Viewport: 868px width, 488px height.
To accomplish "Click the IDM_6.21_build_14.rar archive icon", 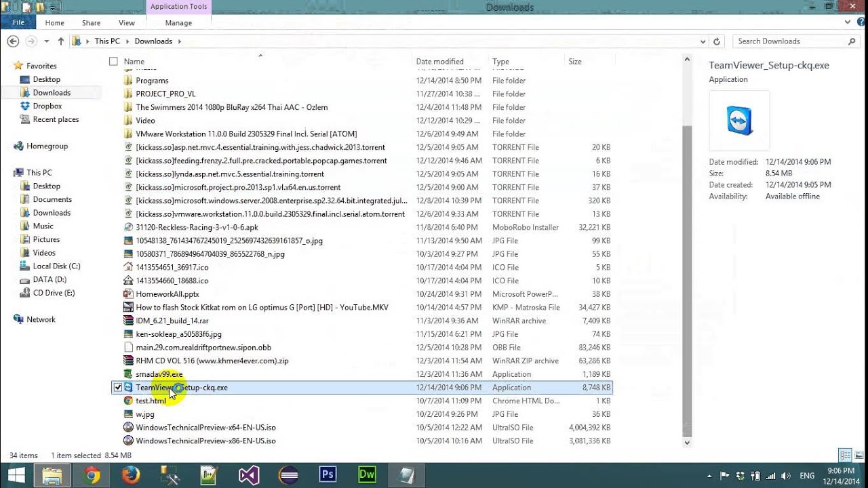I will [129, 321].
